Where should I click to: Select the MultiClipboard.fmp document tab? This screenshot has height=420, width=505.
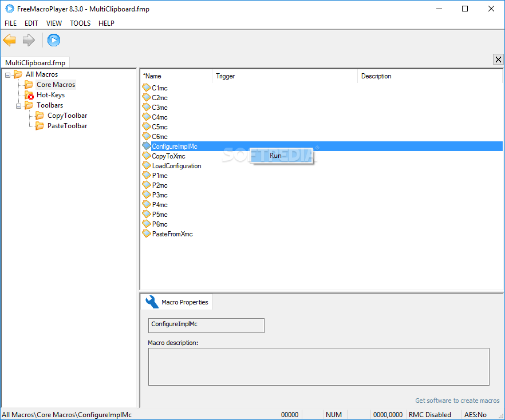coord(35,63)
